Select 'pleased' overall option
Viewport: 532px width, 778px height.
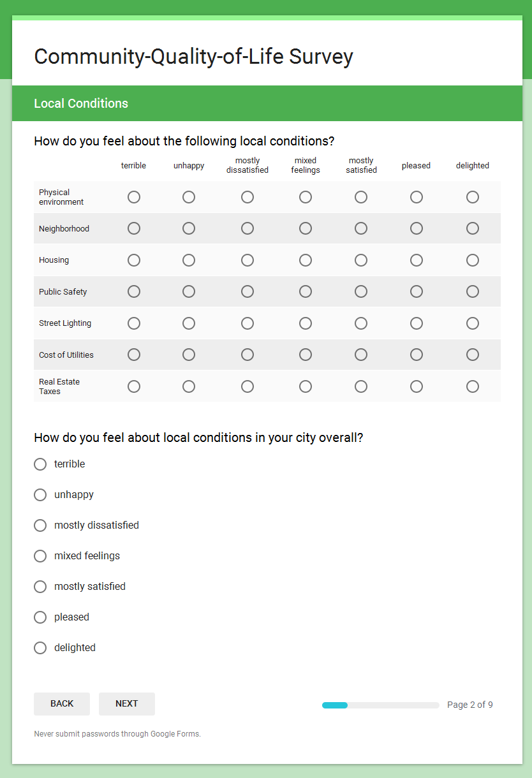(x=40, y=617)
